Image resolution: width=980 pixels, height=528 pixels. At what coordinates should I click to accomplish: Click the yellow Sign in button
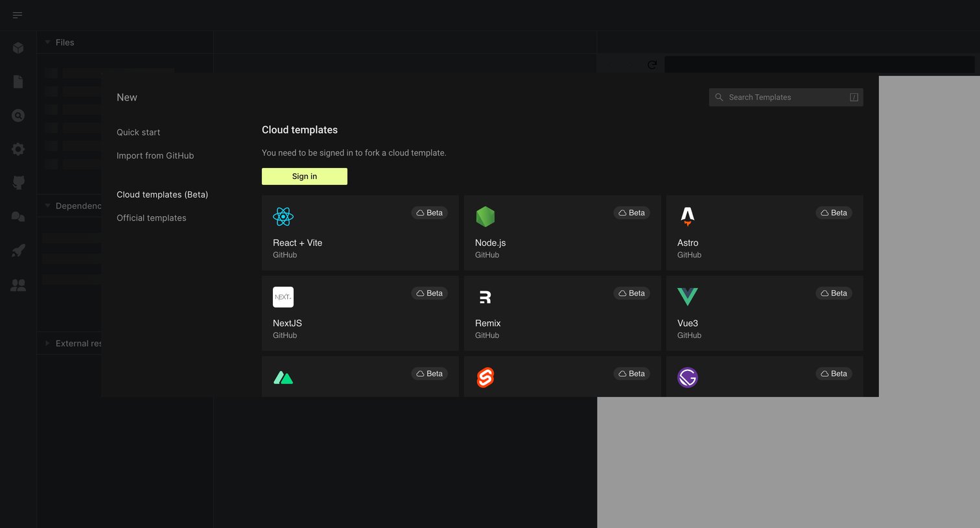(305, 176)
